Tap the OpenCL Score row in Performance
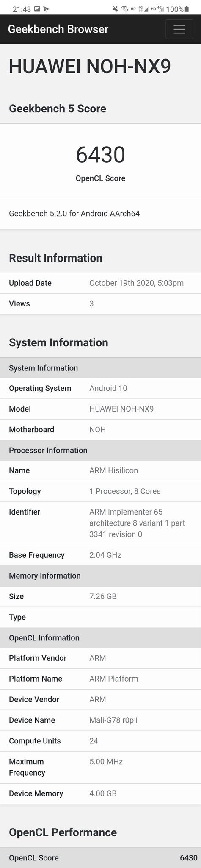201x868 pixels. tap(100, 857)
